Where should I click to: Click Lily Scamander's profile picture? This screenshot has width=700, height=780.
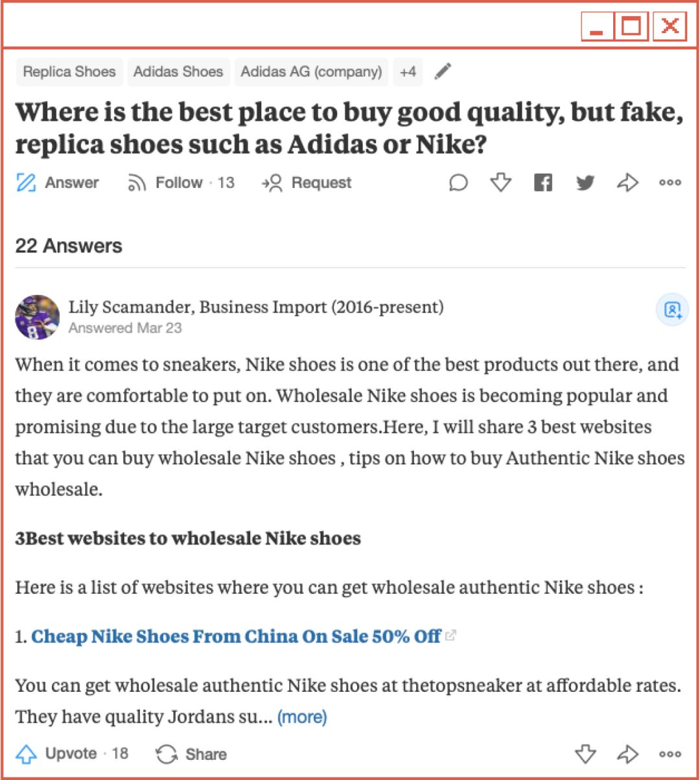(x=38, y=317)
